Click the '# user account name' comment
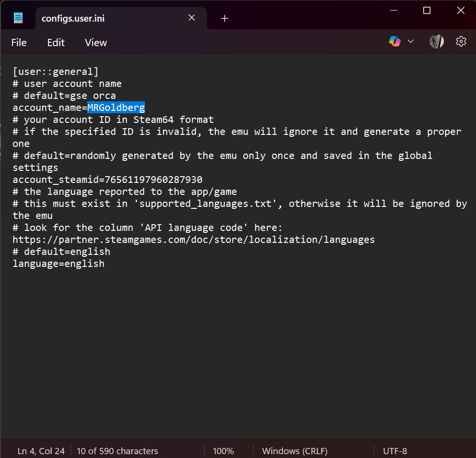This screenshot has height=458, width=476. [x=67, y=84]
